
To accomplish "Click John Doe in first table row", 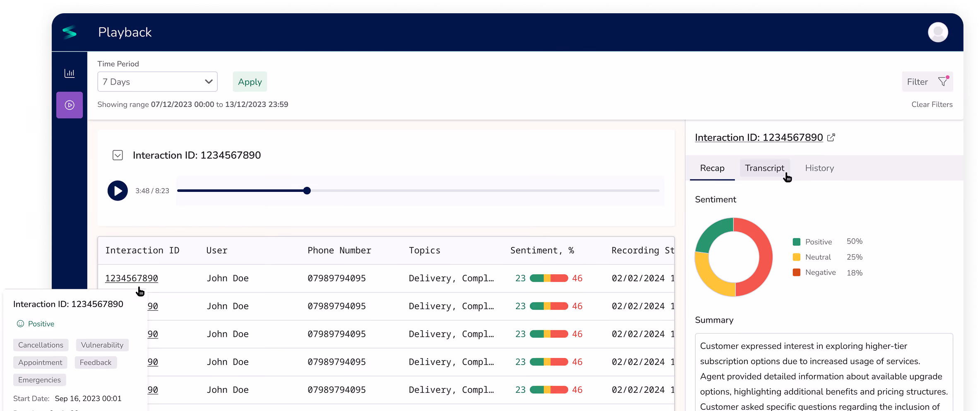I will tap(228, 278).
